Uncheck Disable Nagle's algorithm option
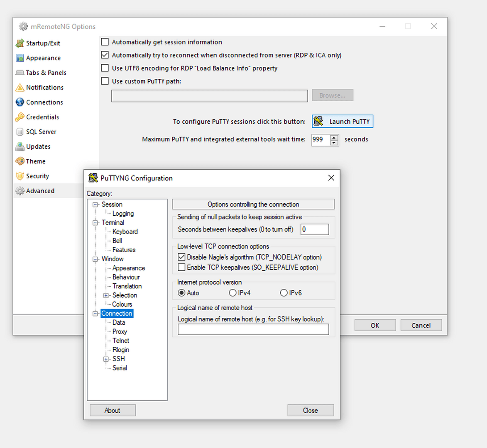 181,257
